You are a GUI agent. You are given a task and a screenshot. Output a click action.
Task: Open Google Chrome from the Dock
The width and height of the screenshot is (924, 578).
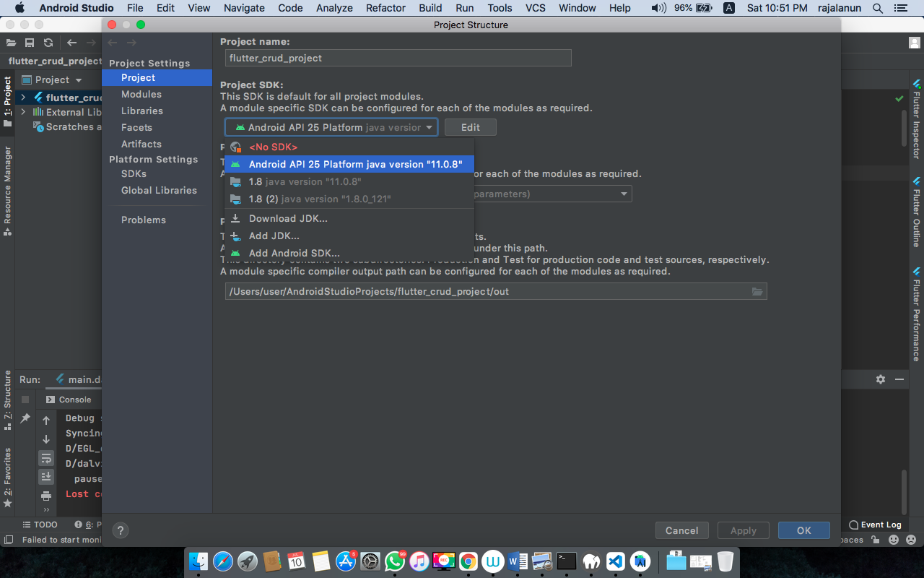point(468,561)
